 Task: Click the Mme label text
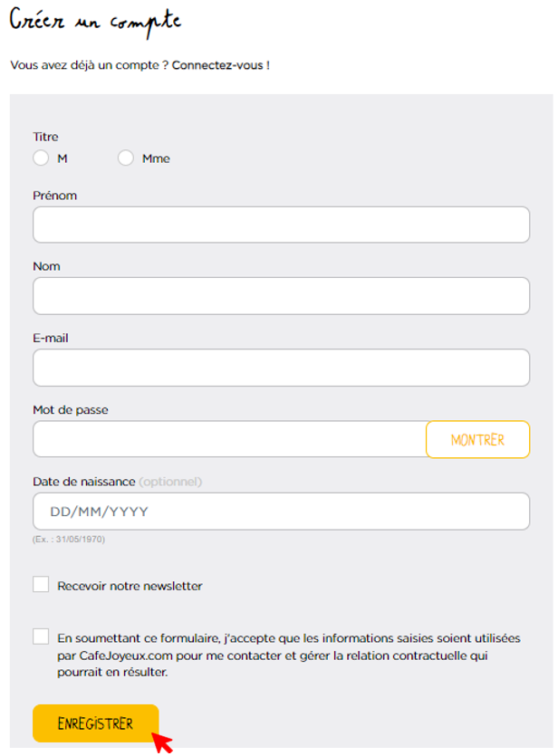coord(156,158)
